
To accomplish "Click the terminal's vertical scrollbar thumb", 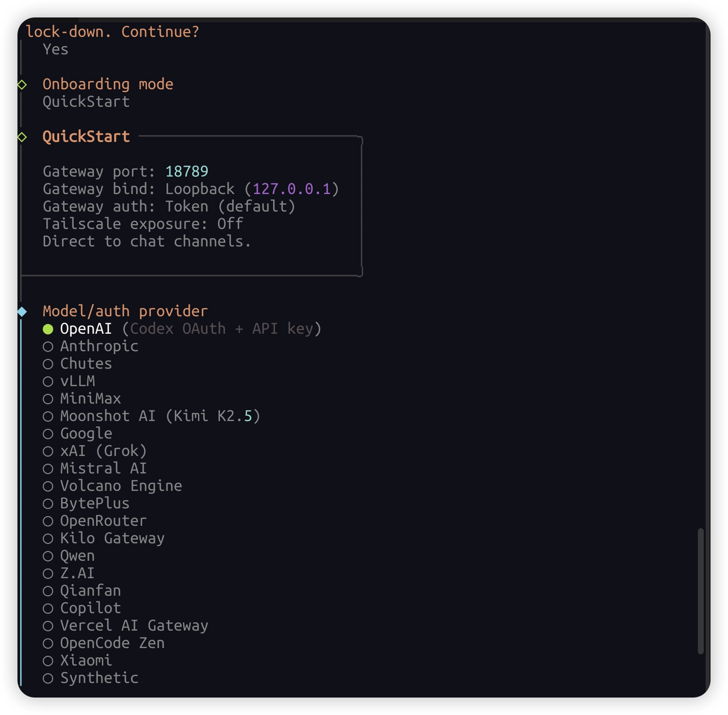I will 700,591.
